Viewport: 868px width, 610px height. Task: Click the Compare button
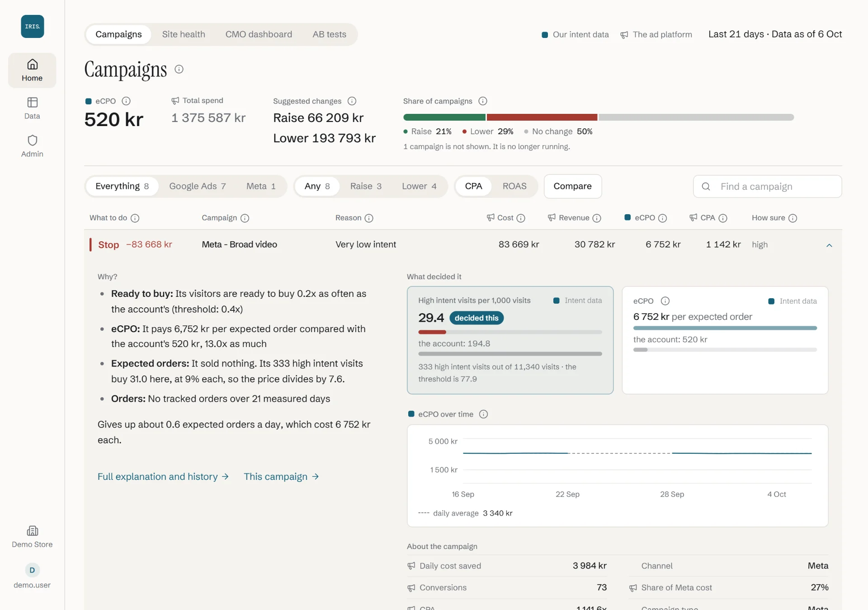[572, 186]
